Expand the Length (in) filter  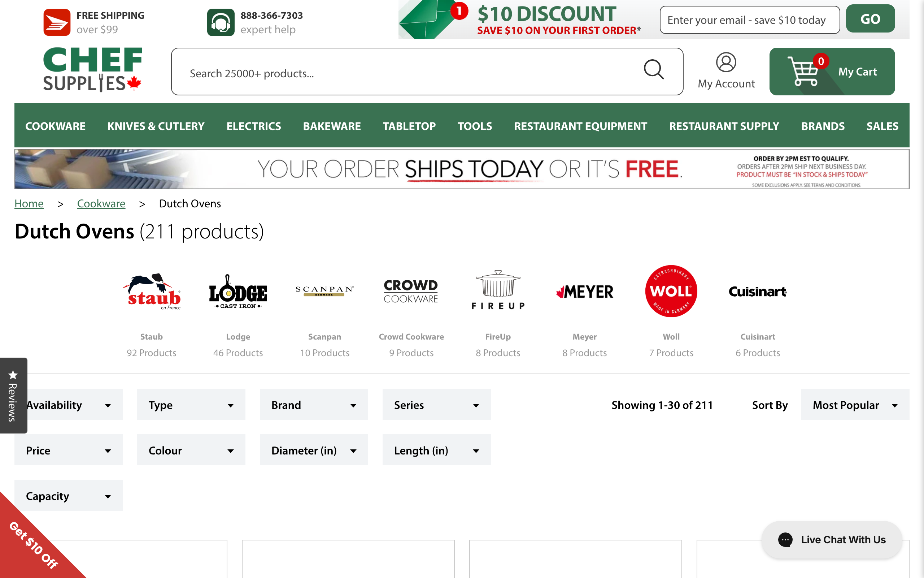[436, 450]
